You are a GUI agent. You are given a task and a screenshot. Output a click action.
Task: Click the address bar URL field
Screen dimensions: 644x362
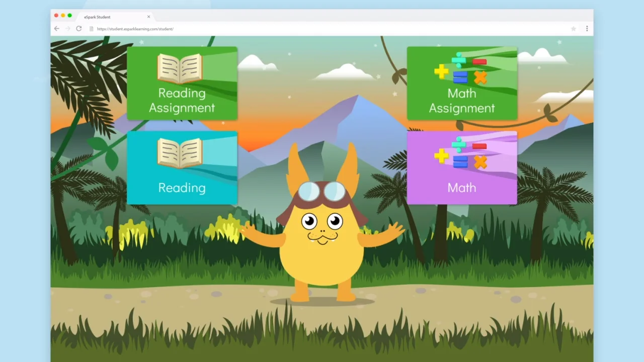tap(332, 29)
